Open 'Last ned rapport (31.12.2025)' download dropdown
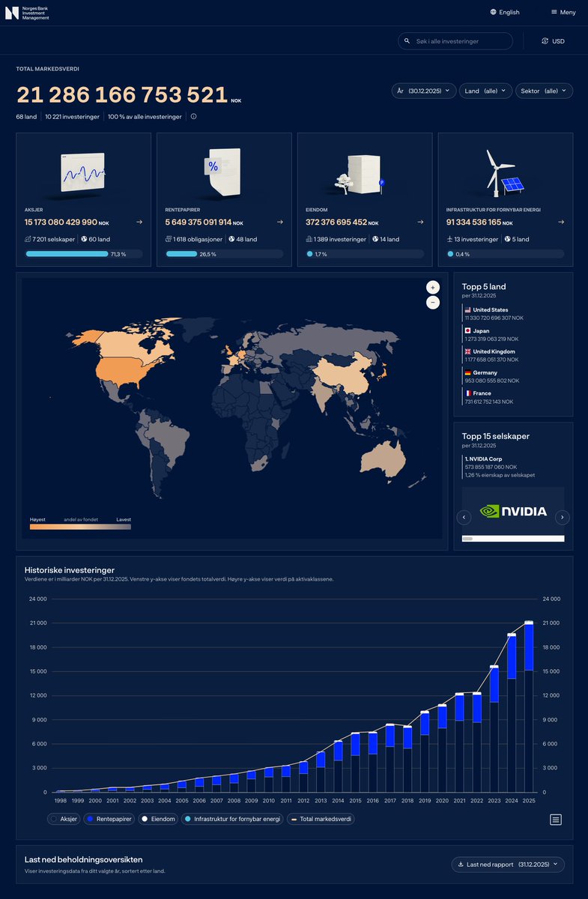The height and width of the screenshot is (899, 588). coord(508,864)
